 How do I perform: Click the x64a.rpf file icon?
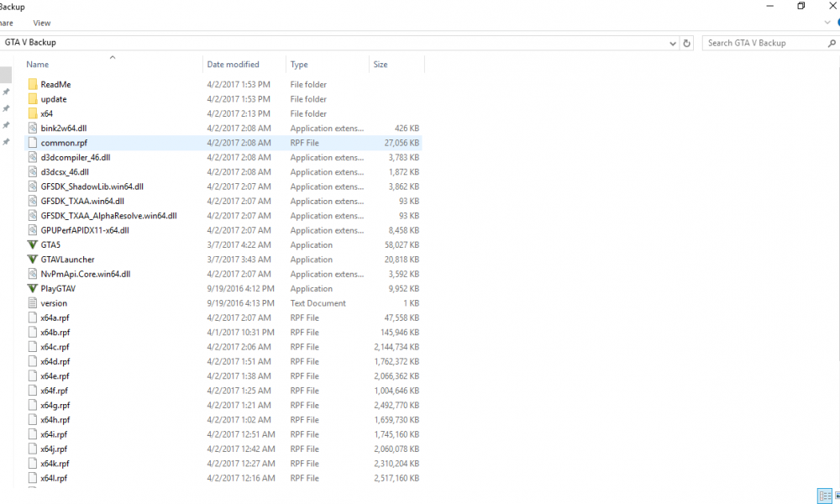tap(33, 317)
